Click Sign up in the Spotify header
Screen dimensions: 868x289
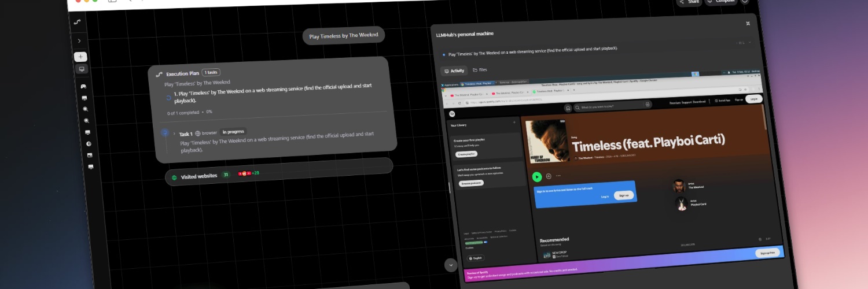coord(738,99)
